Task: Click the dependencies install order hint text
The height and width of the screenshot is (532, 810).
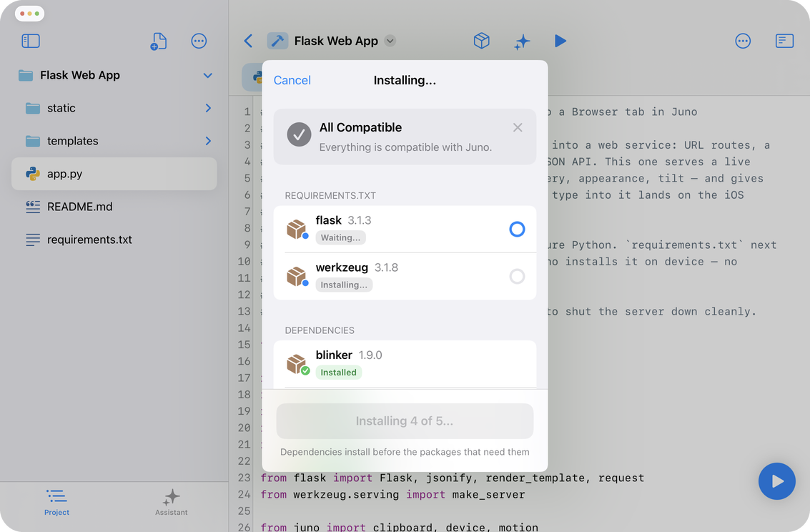Action: tap(405, 452)
